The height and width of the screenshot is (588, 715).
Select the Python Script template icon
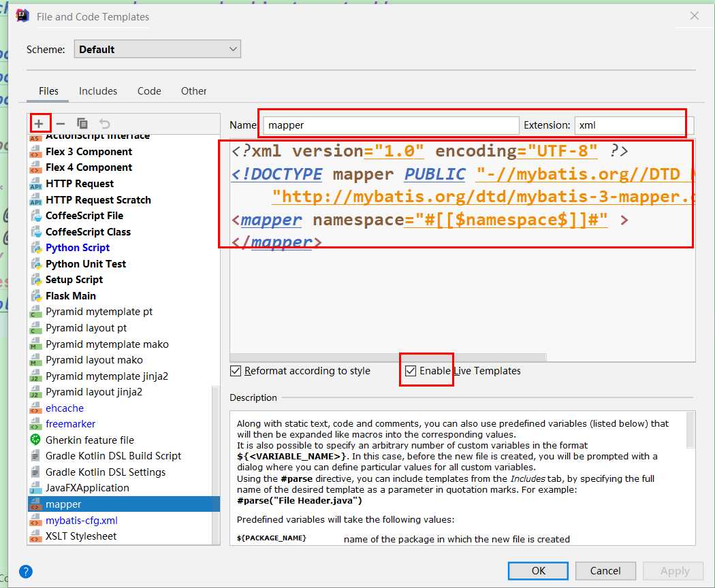click(35, 248)
